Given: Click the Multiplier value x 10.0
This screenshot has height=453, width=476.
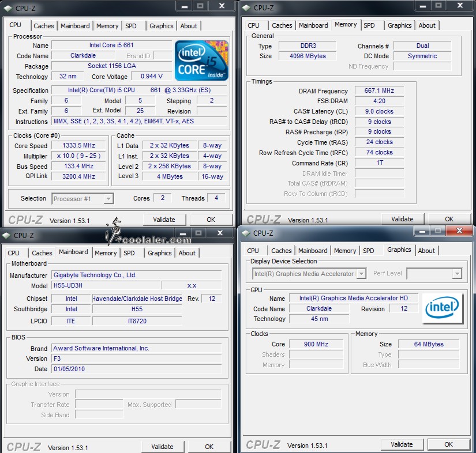Looking at the screenshot, I should point(78,156).
